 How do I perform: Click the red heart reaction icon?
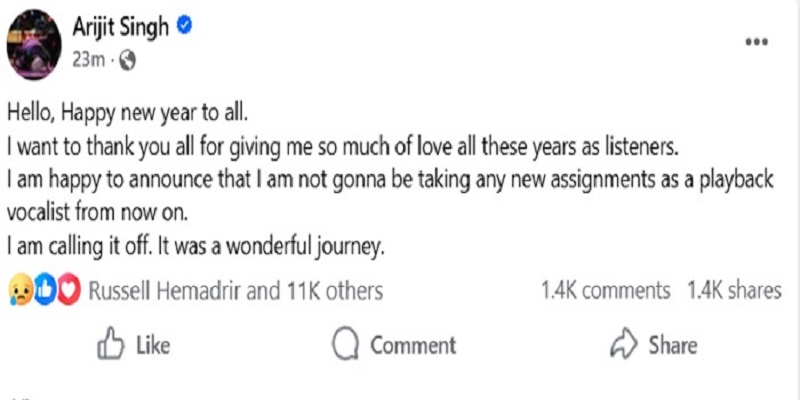(67, 291)
